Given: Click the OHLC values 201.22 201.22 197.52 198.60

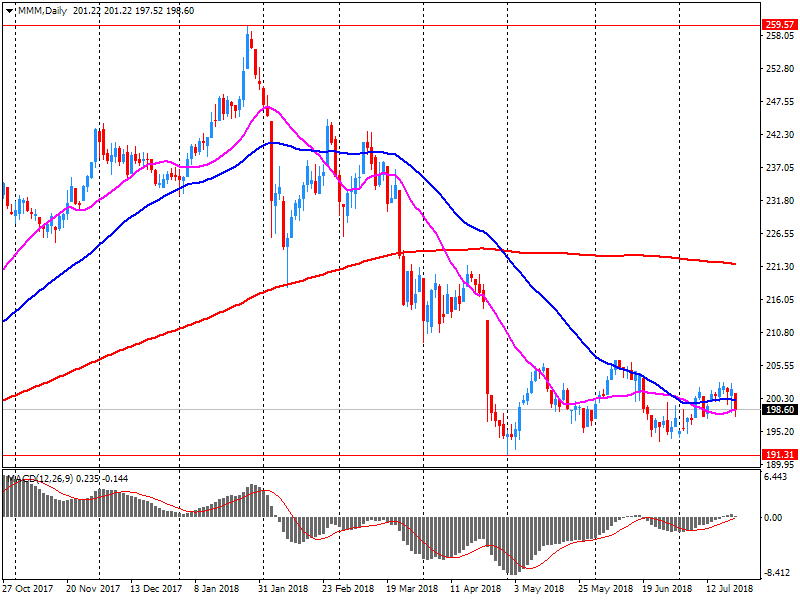Looking at the screenshot, I should pyautogui.click(x=133, y=11).
